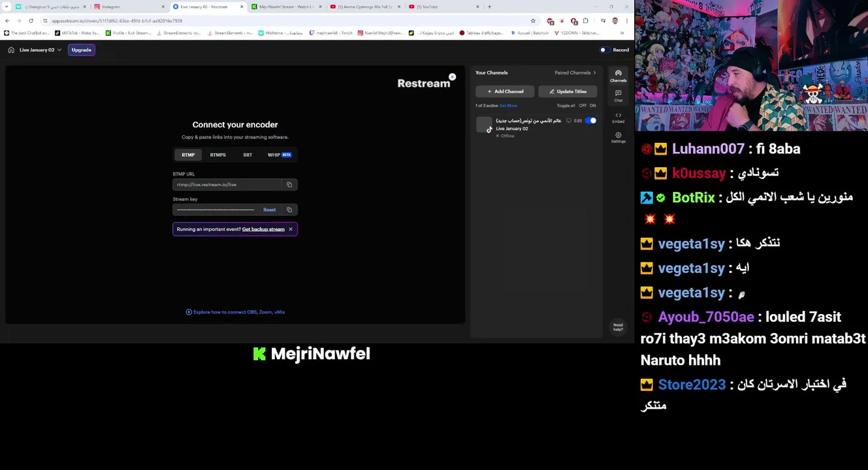Click the Need help bubble

[x=618, y=327]
